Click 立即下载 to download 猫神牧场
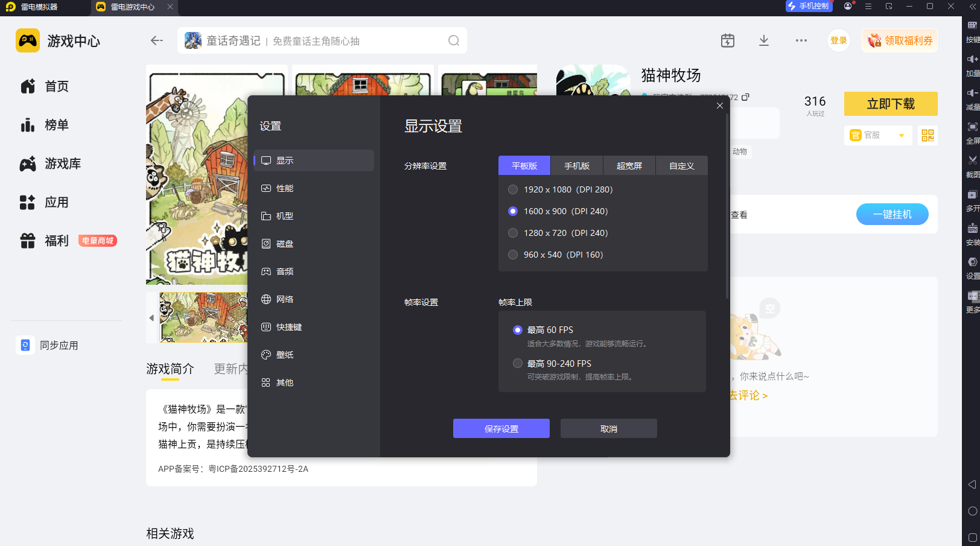Viewport: 980px width, 546px height. (x=891, y=104)
